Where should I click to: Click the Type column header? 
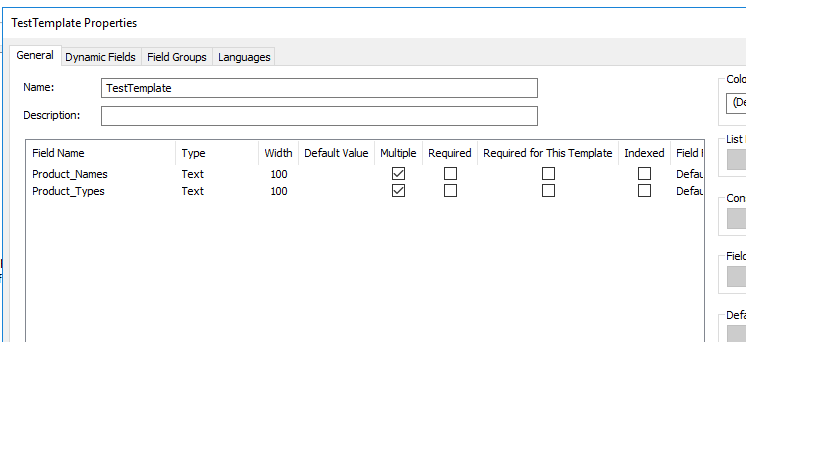tap(193, 153)
